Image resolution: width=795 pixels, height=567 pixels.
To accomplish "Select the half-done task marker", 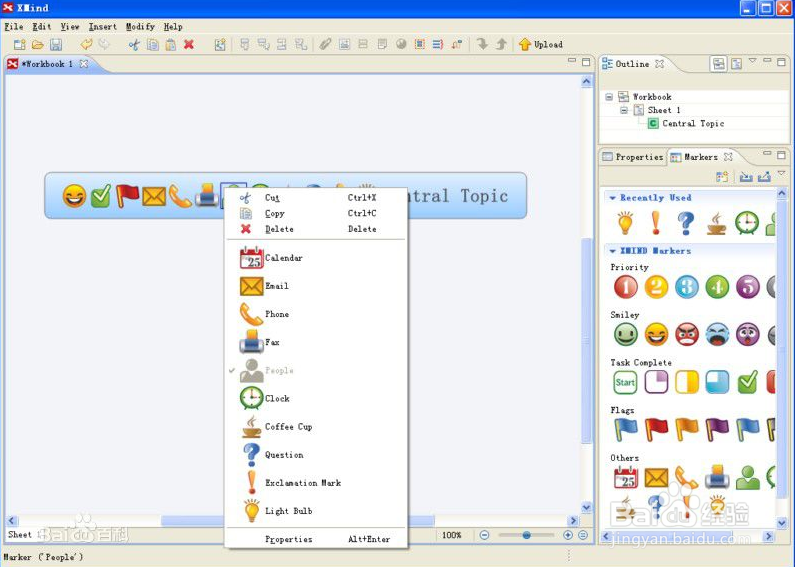I will point(686,382).
